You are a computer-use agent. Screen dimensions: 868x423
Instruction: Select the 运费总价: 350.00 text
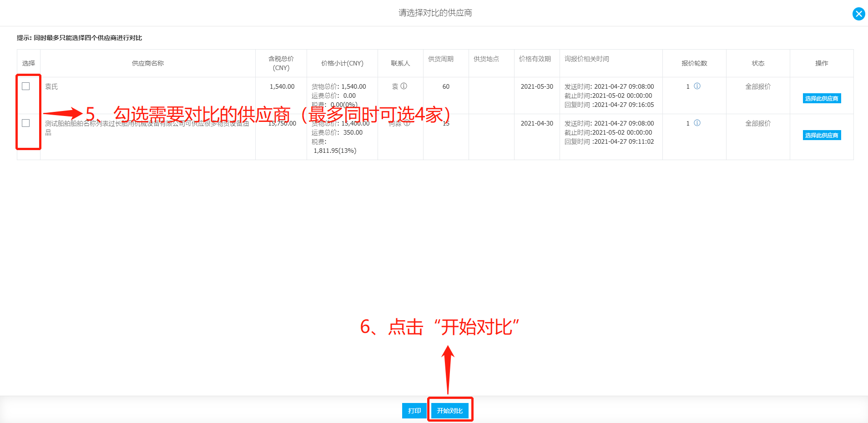pos(337,132)
